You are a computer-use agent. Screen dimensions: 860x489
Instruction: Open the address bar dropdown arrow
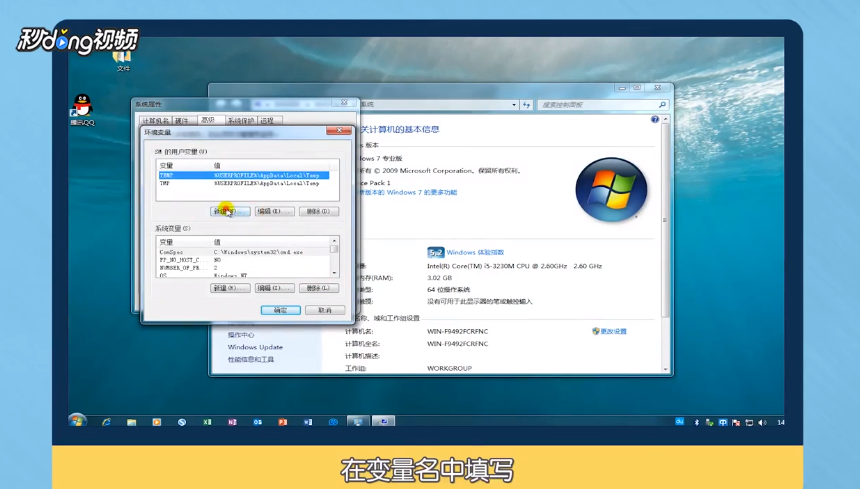click(x=514, y=104)
